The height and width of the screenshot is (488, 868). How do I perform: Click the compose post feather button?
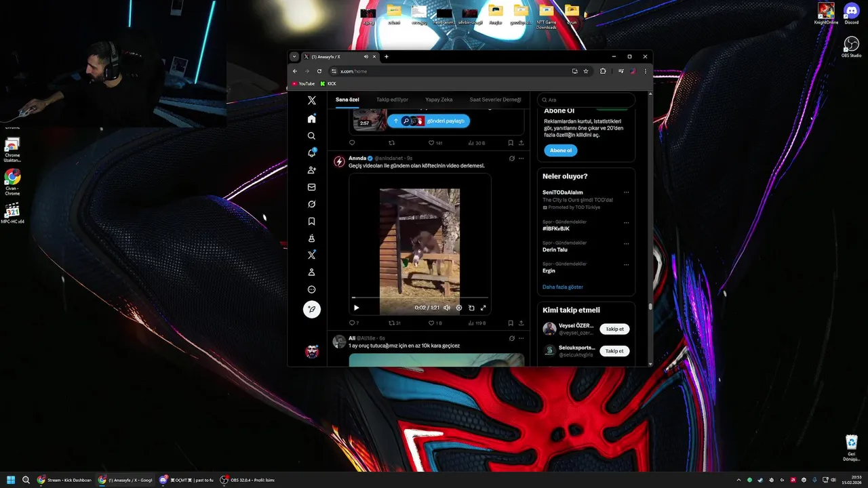click(311, 309)
